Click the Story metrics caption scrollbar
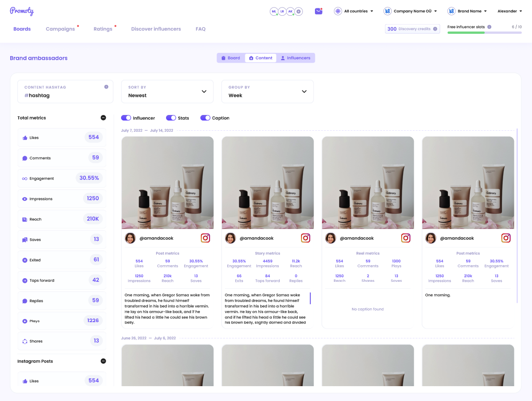The image size is (532, 401). (310, 298)
